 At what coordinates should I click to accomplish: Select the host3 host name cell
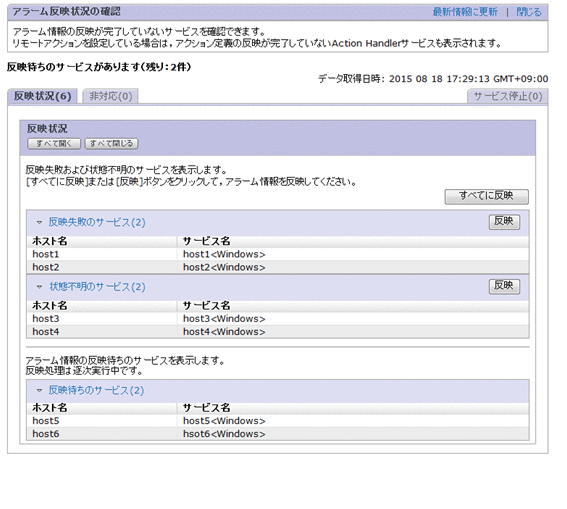(102, 318)
